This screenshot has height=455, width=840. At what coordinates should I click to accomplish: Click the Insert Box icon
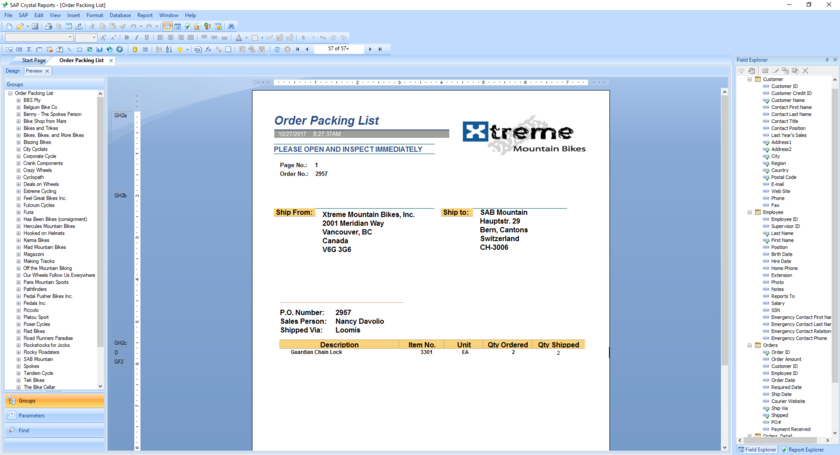click(x=79, y=49)
